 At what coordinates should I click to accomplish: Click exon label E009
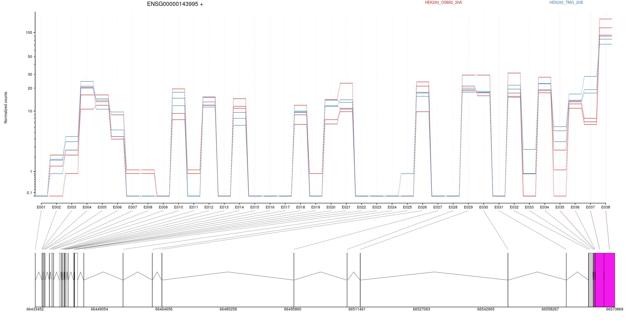coord(163,207)
